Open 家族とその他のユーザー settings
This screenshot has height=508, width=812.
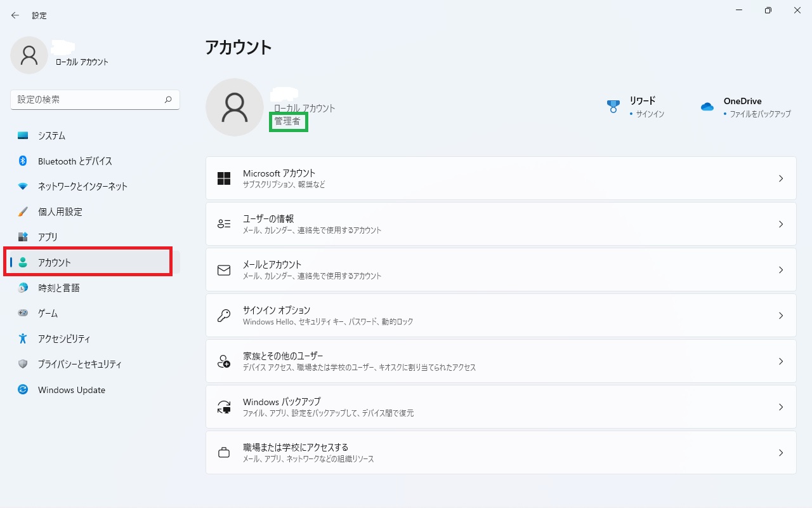click(283, 356)
